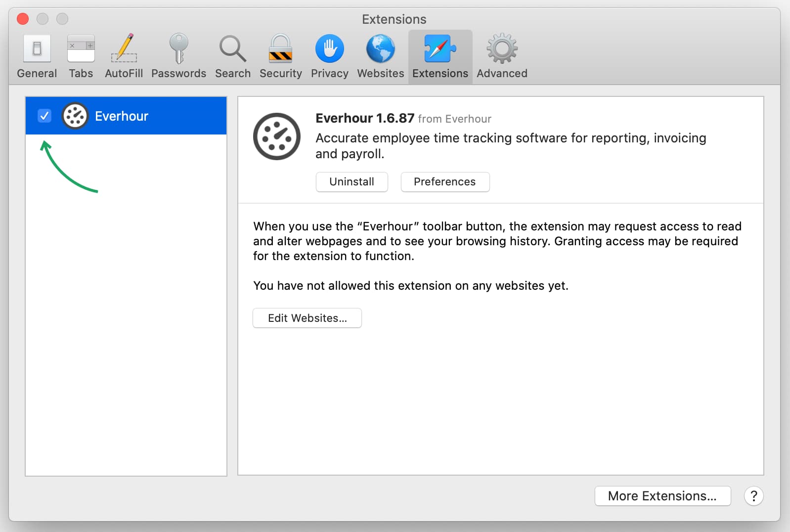Open the Websites globe pane
This screenshot has height=532, width=790.
380,56
